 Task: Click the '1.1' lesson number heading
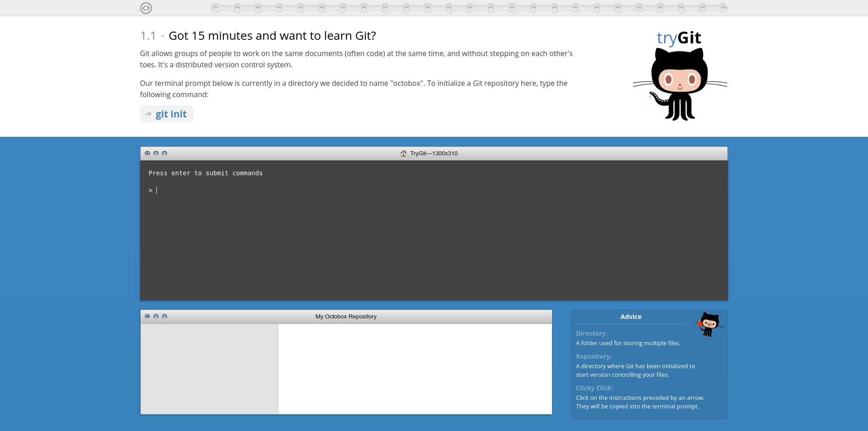[148, 36]
